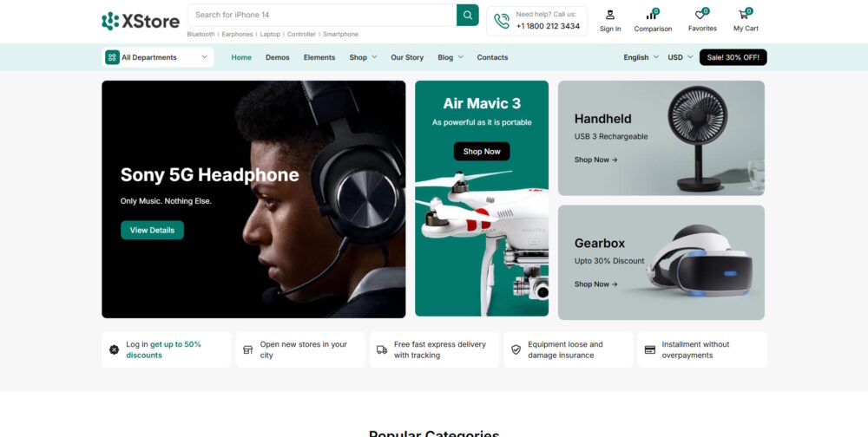Focus the Search for iPhone 14 field
868x437 pixels.
tap(321, 15)
